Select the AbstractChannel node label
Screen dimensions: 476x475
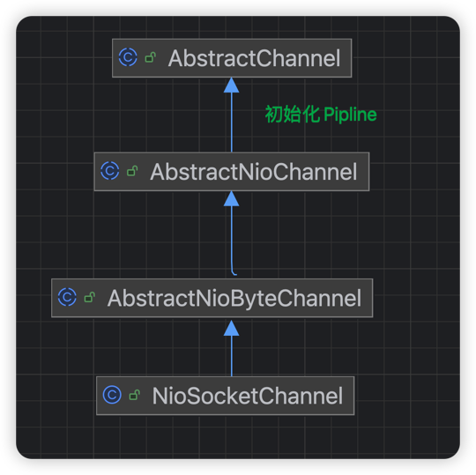pos(255,58)
